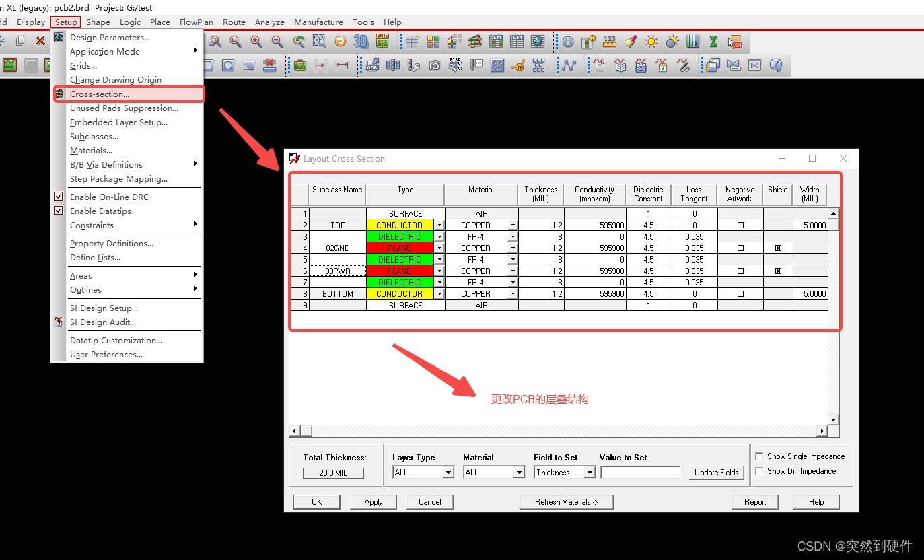Open the CM constraint manager icon
The width and height of the screenshot is (924, 560).
pos(496,42)
